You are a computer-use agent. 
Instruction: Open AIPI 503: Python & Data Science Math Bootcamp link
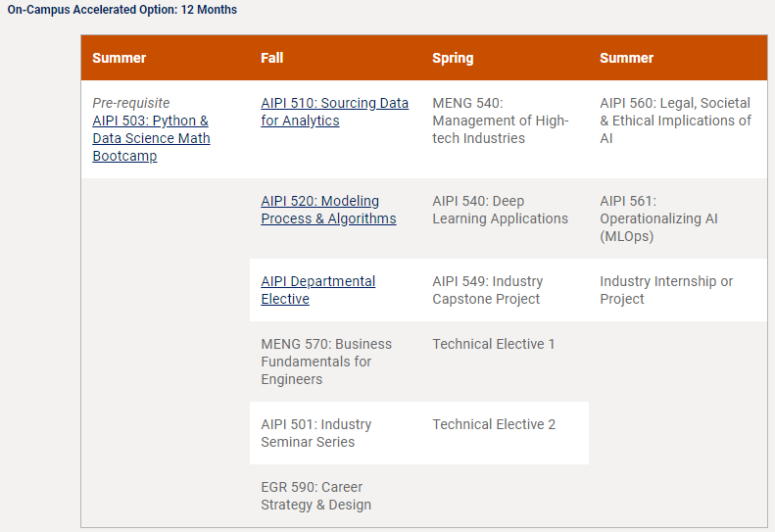[151, 138]
